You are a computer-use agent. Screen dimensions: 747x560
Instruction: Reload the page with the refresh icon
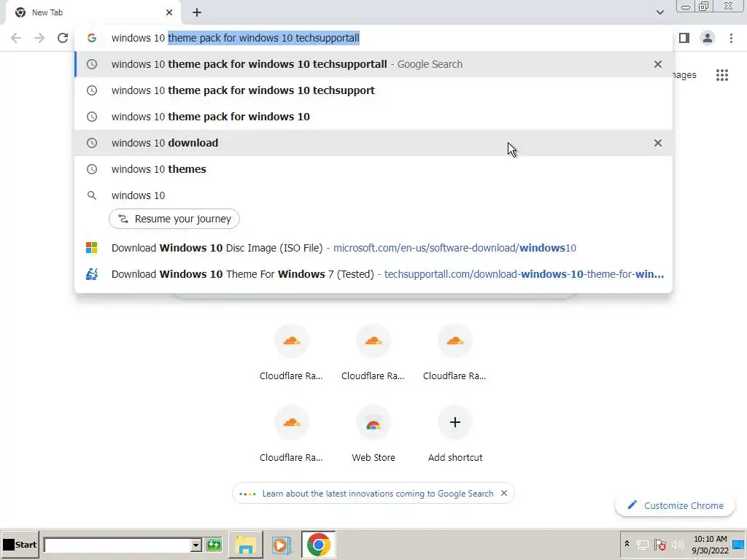coord(63,38)
